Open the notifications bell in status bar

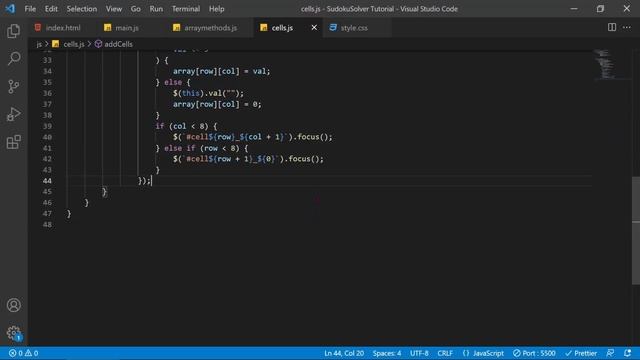coord(627,353)
